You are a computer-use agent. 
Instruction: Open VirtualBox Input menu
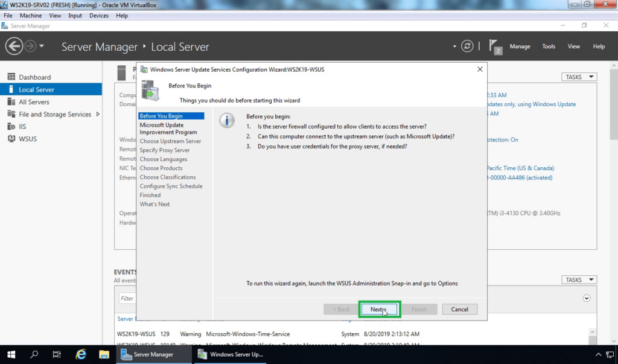coord(75,15)
